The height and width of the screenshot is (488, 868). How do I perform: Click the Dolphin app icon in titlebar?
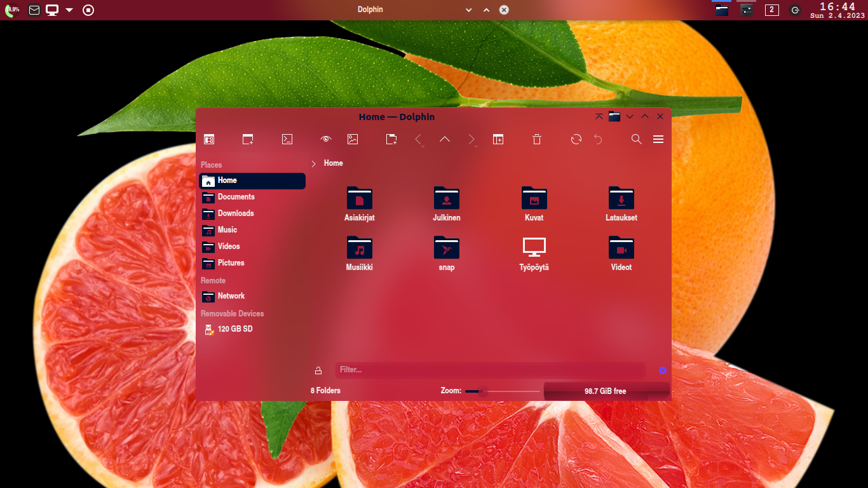(x=614, y=117)
